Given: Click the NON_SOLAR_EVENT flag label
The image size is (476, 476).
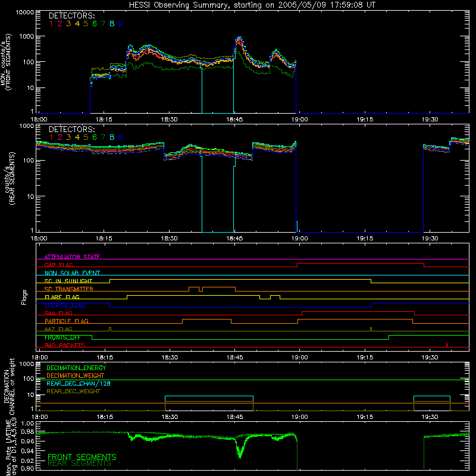Looking at the screenshot, I should [x=72, y=273].
